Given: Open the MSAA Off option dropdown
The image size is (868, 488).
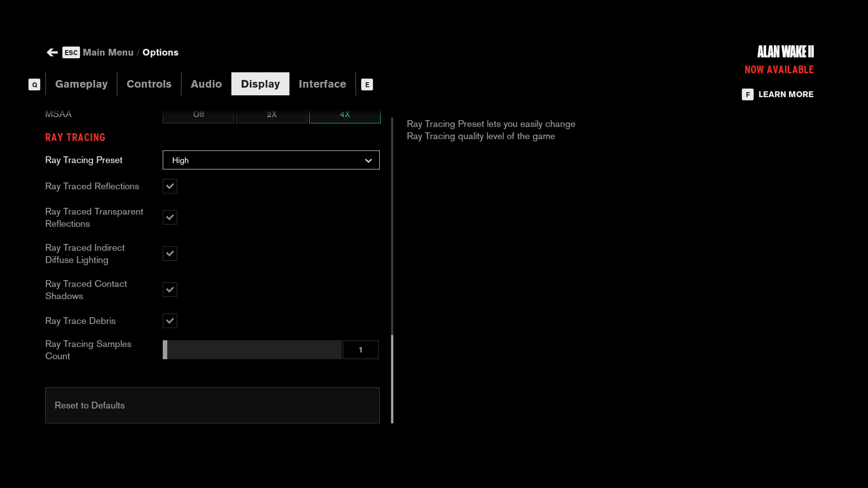Looking at the screenshot, I should point(198,114).
